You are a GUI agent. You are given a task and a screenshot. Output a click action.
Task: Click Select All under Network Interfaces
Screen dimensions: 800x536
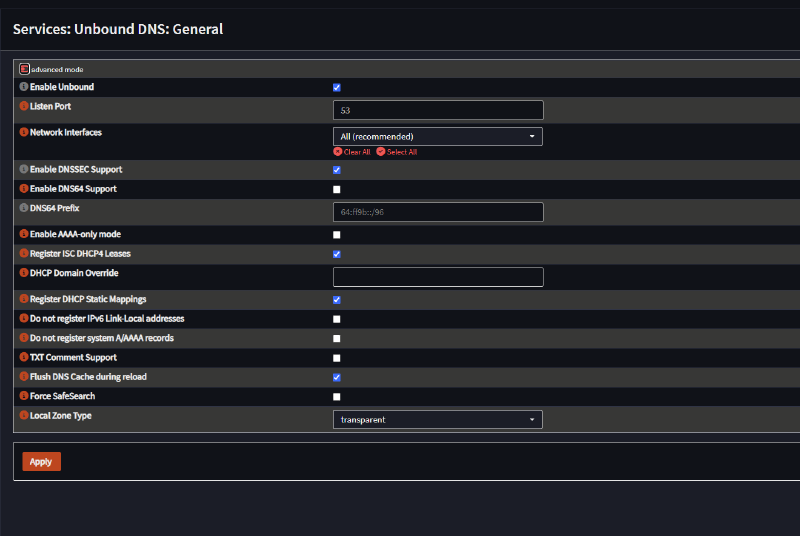[x=397, y=152]
